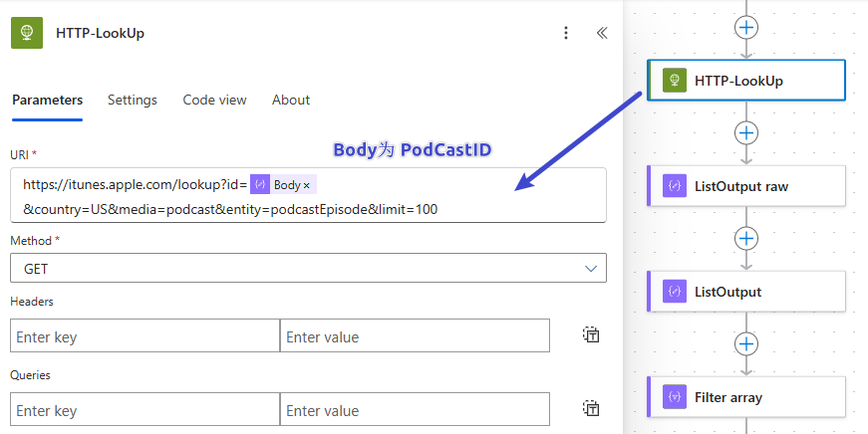Screen dimensions: 868x434
Task: Click the Headers key input field
Action: [x=145, y=336]
